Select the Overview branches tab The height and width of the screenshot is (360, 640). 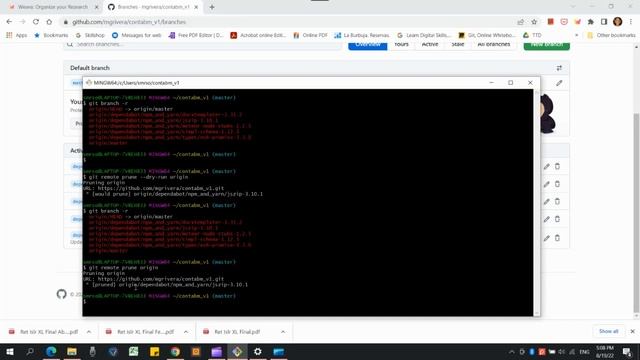tap(367, 44)
